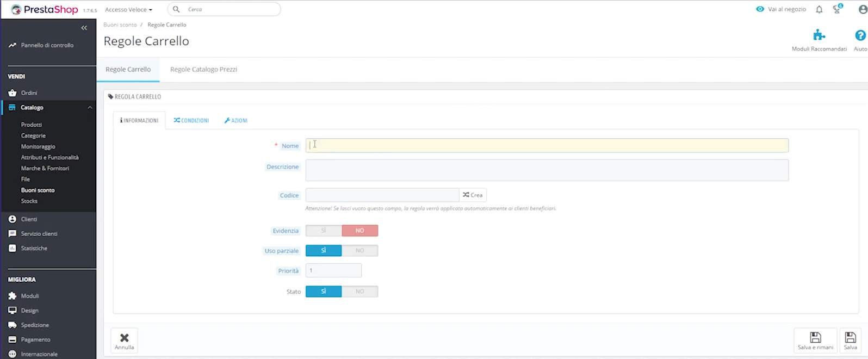Click the Vai al negozio link
868x359 pixels.
click(x=781, y=9)
